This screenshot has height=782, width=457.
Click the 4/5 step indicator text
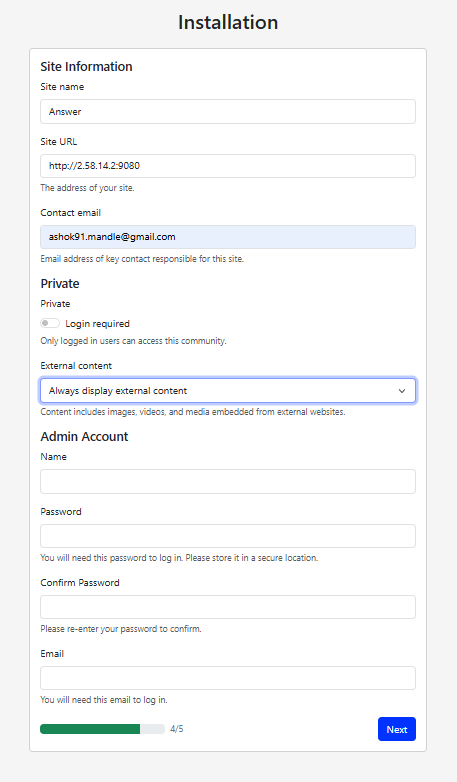pyautogui.click(x=177, y=729)
